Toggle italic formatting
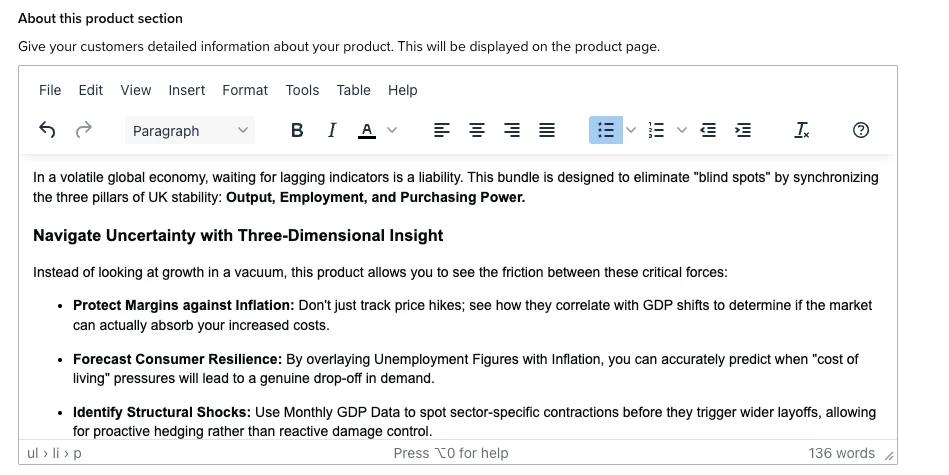 point(332,130)
